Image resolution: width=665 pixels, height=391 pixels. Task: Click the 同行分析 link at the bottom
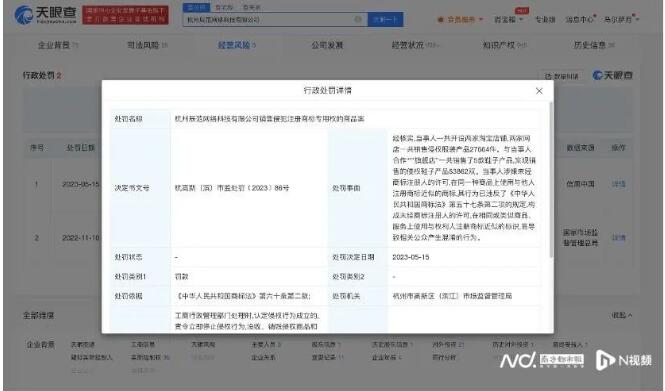444,357
